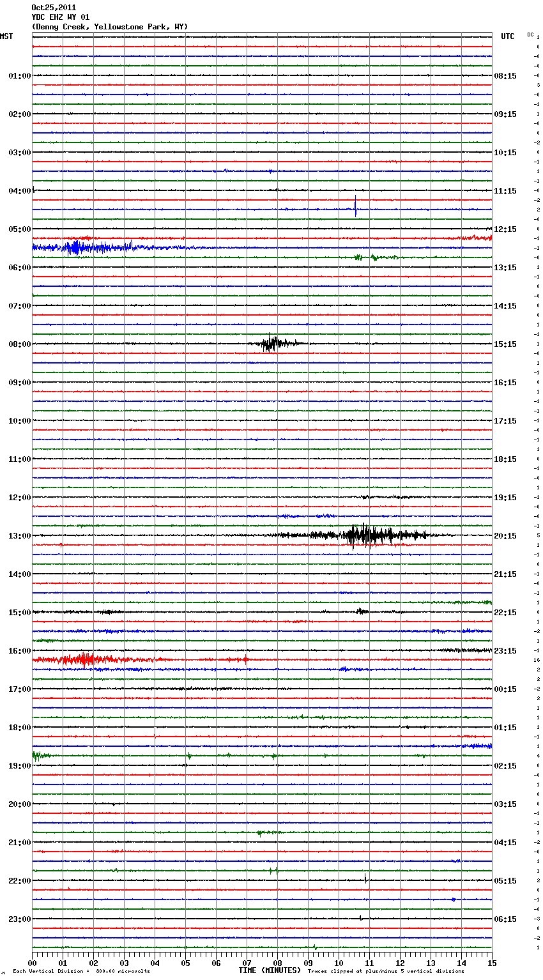Select the 02:15 UTC time label
Screen dimensions: 543x980
coord(505,766)
